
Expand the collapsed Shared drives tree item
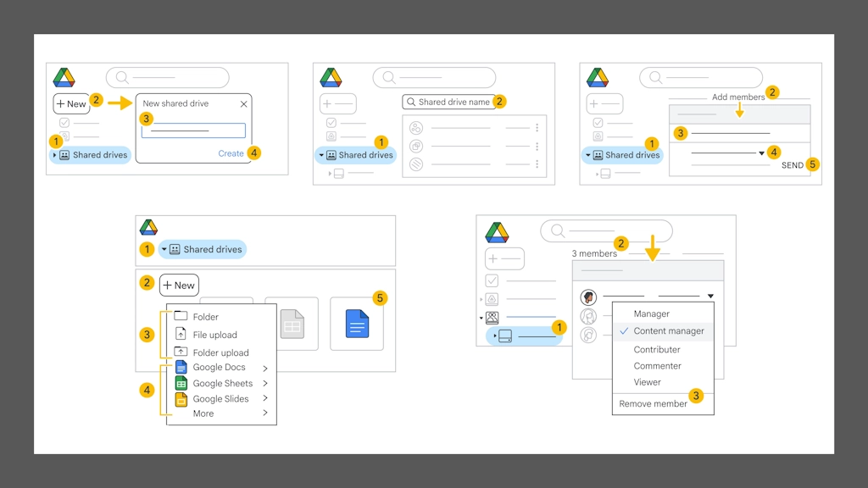pos(55,155)
